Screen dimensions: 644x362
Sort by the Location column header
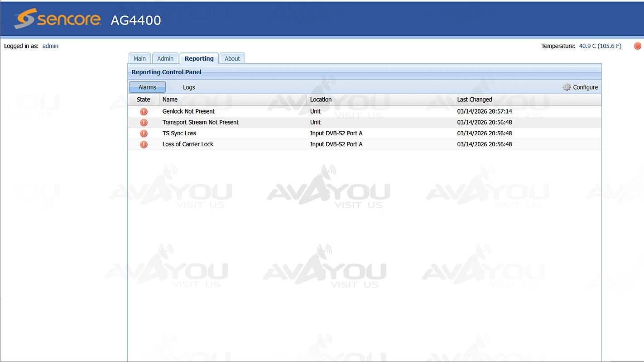[321, 100]
